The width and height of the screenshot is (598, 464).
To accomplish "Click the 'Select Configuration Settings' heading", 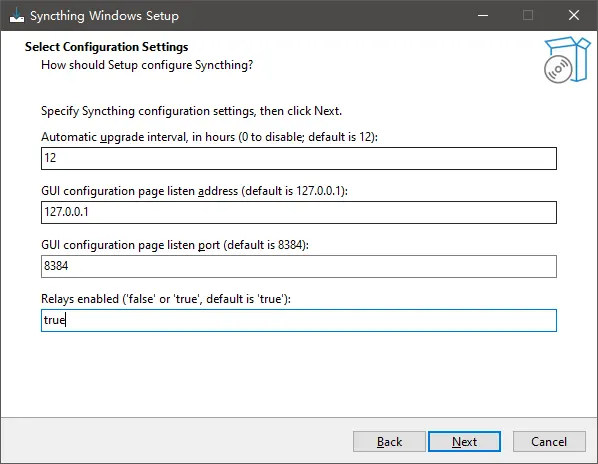I will tap(106, 47).
